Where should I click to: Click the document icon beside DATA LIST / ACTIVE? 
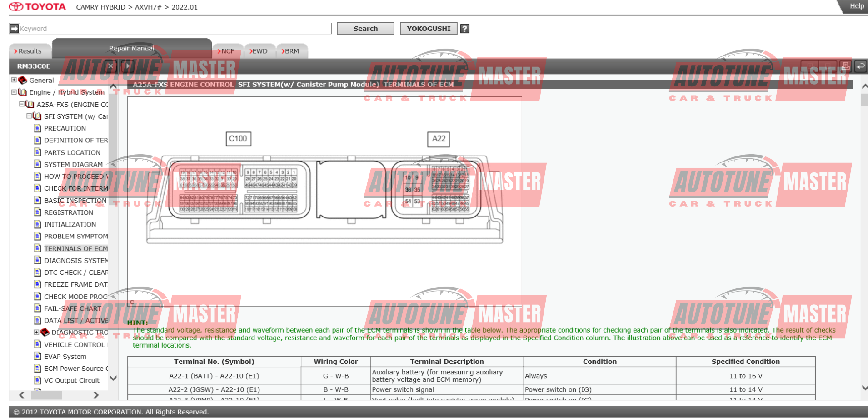point(38,320)
